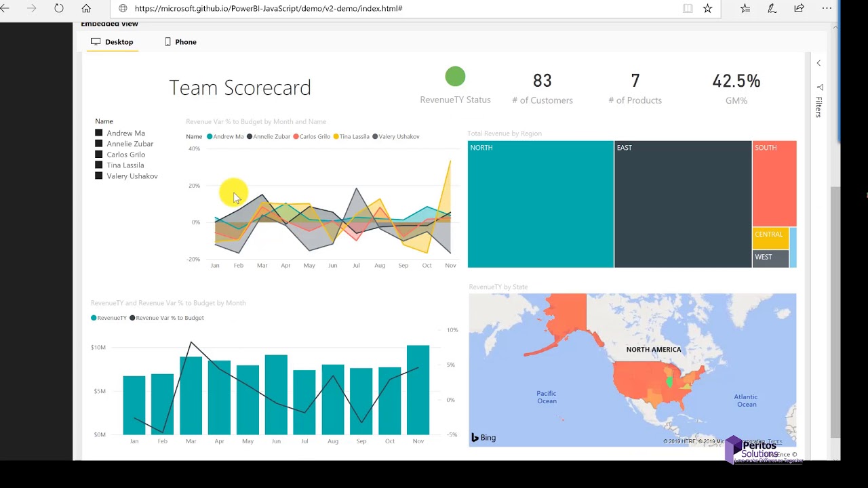Click the browser URL address field
Viewport: 868px width, 488px height.
pos(400,8)
